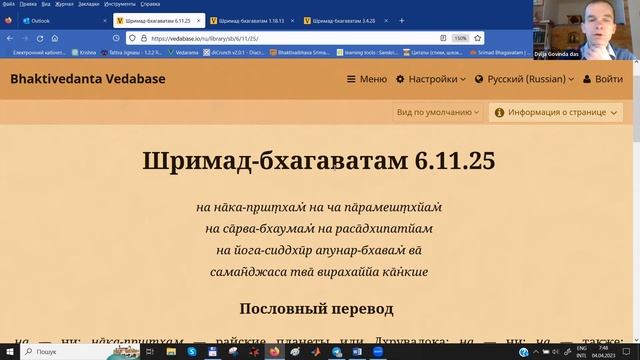This screenshot has height=360, width=640.
Task: Open Word from the taskbar
Action: click(x=357, y=351)
